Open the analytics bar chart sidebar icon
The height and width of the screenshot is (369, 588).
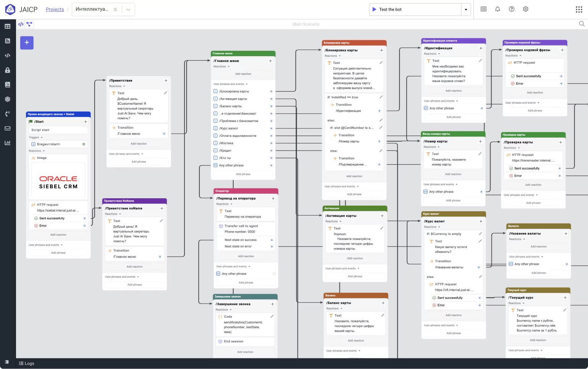7,143
